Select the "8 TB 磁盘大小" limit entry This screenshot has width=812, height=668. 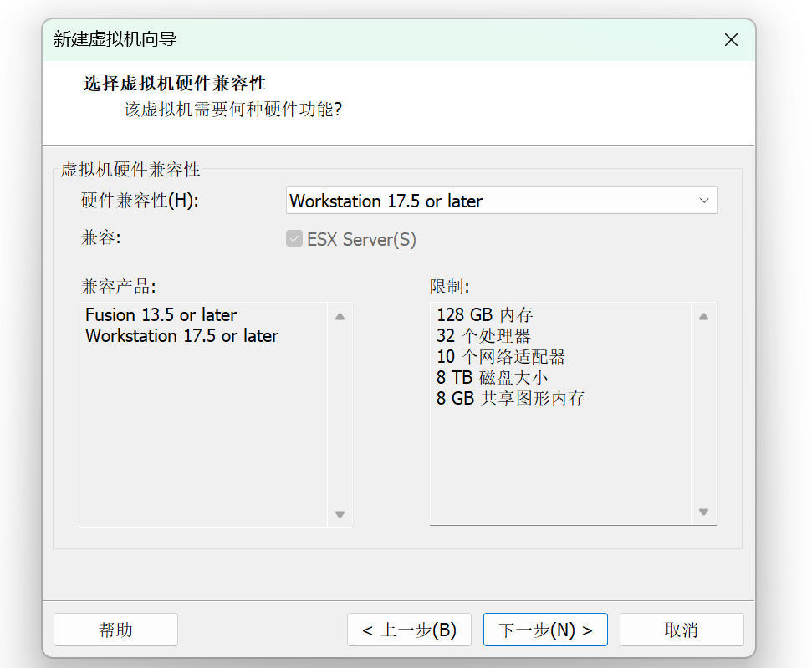pos(492,377)
